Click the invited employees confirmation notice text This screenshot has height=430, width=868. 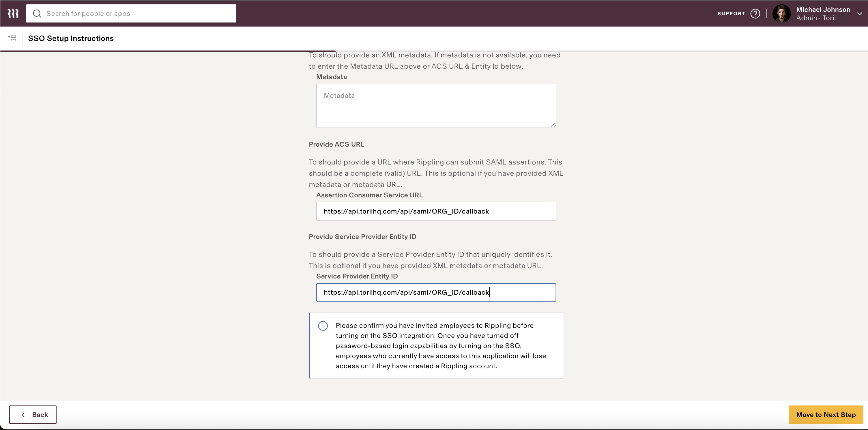(x=441, y=346)
